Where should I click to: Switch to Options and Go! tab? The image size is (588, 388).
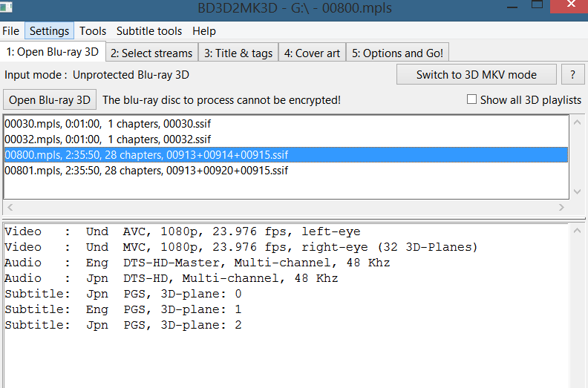point(397,53)
